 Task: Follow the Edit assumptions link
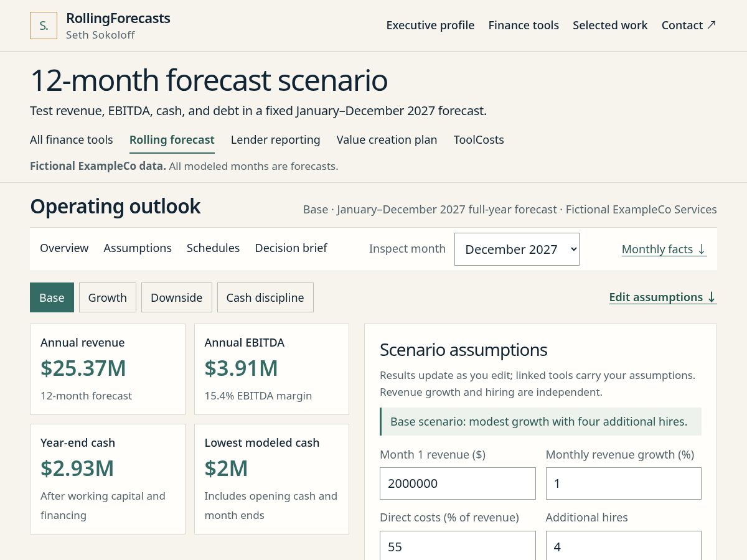pos(663,297)
